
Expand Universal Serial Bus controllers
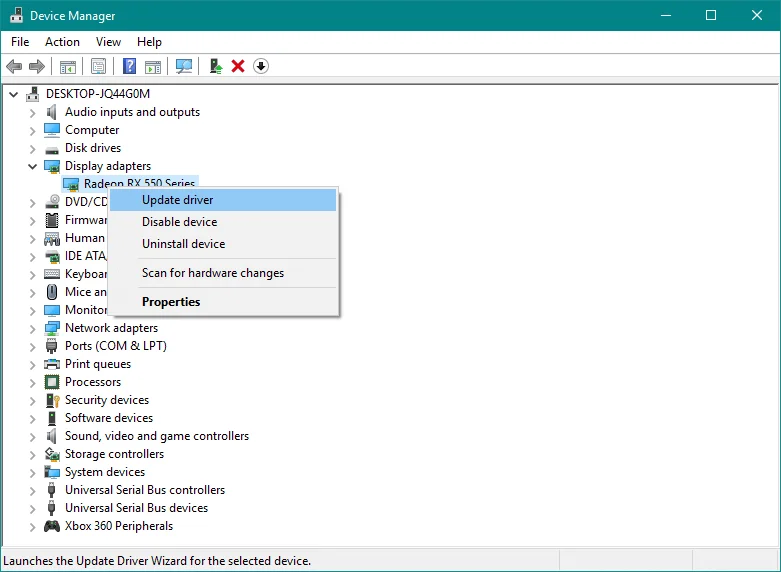32,491
